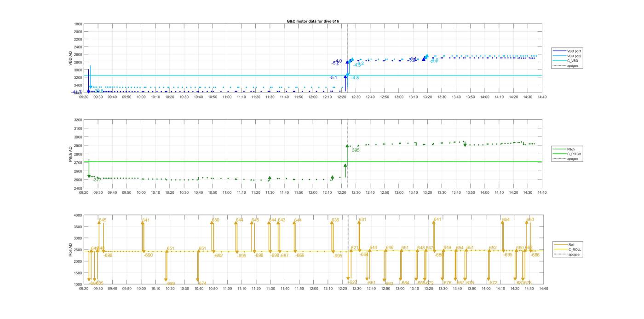This screenshot has width=644, height=319.
Task: Click the "4000" tick on the Roll axis
Action: (x=78, y=215)
